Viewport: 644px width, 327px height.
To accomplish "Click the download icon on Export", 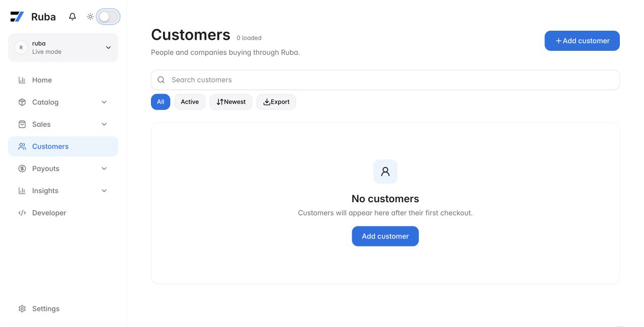I will point(267,102).
